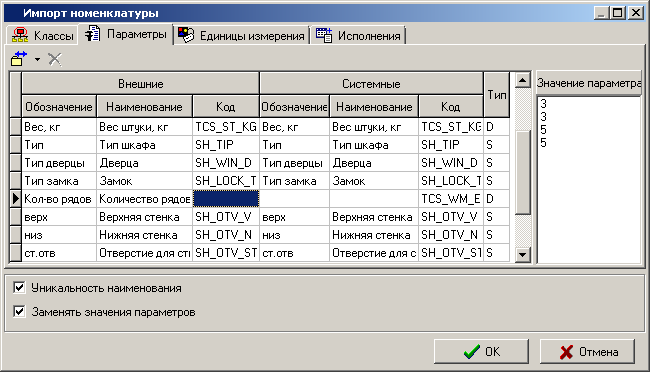Click the Классы tab icon
The width and height of the screenshot is (650, 372).
point(20,35)
